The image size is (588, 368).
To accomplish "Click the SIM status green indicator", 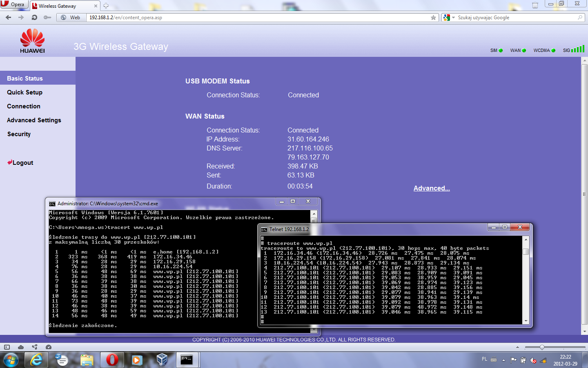I will click(501, 51).
